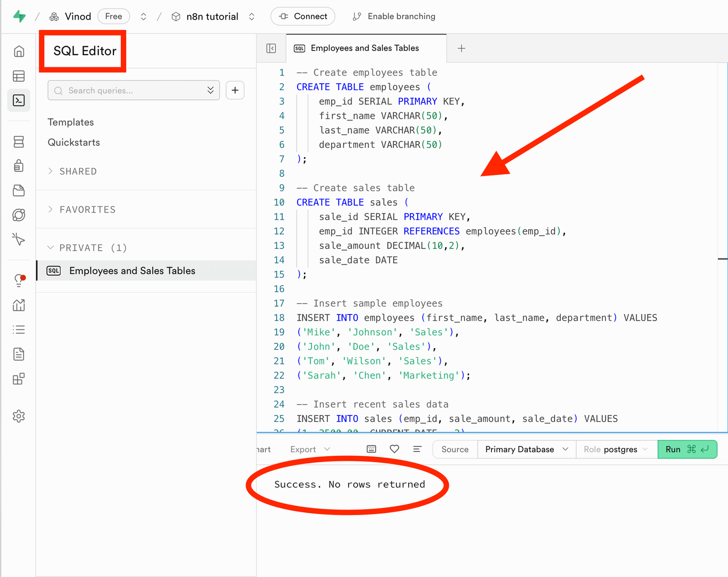Click the keyboard shortcuts icon in results bar
Viewport: 728px width, 577px height.
coord(371,449)
